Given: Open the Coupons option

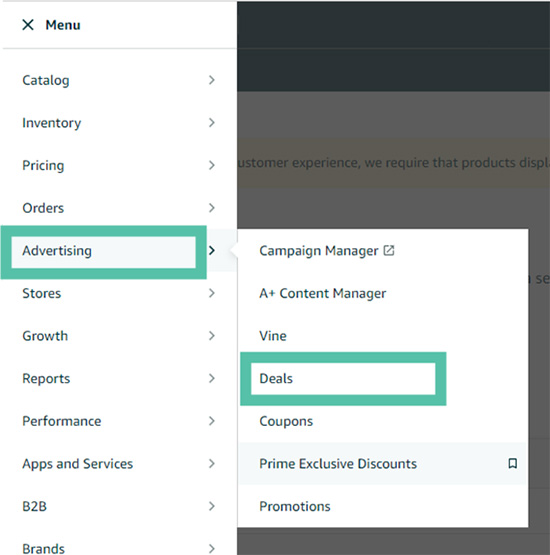Looking at the screenshot, I should pyautogui.click(x=286, y=421).
